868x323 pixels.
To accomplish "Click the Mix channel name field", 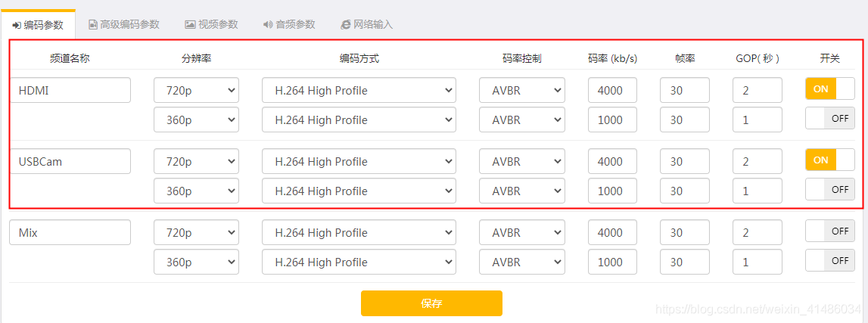I will [70, 233].
